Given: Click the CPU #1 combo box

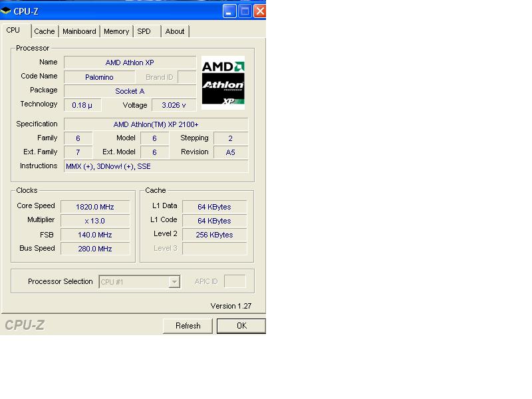Looking at the screenshot, I should (133, 282).
